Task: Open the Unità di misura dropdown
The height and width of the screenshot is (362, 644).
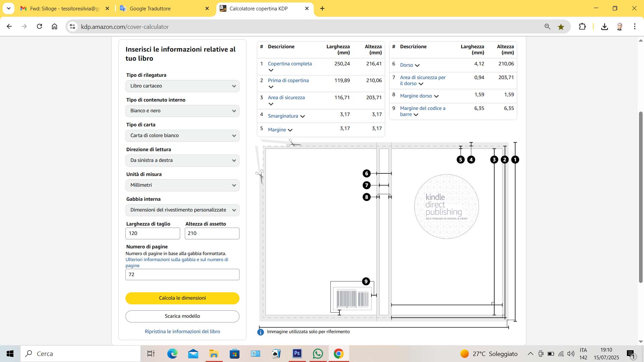Action: 182,185
